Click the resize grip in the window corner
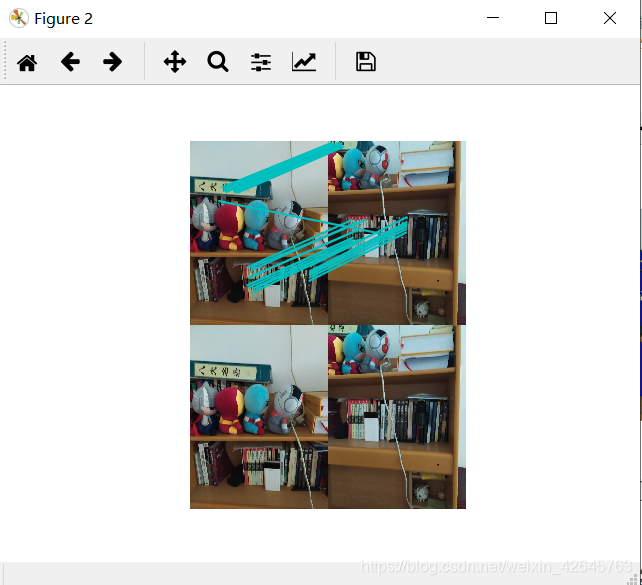 coord(633,579)
